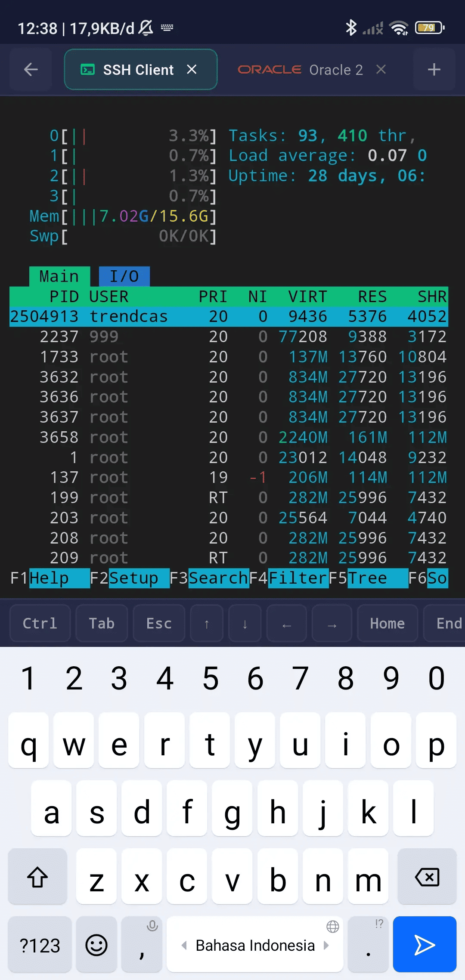Screen dimensions: 465x980
Task: Tap the F3 Search function label
Action: pos(209,578)
